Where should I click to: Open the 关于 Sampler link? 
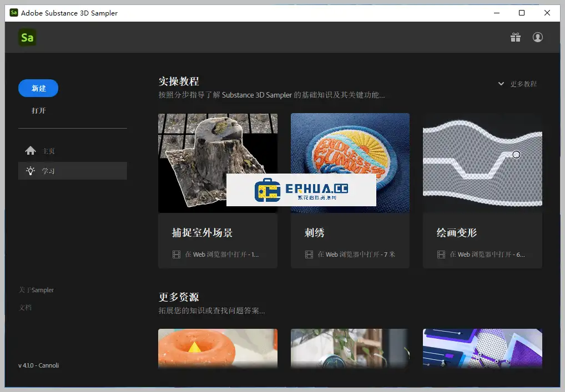(37, 290)
